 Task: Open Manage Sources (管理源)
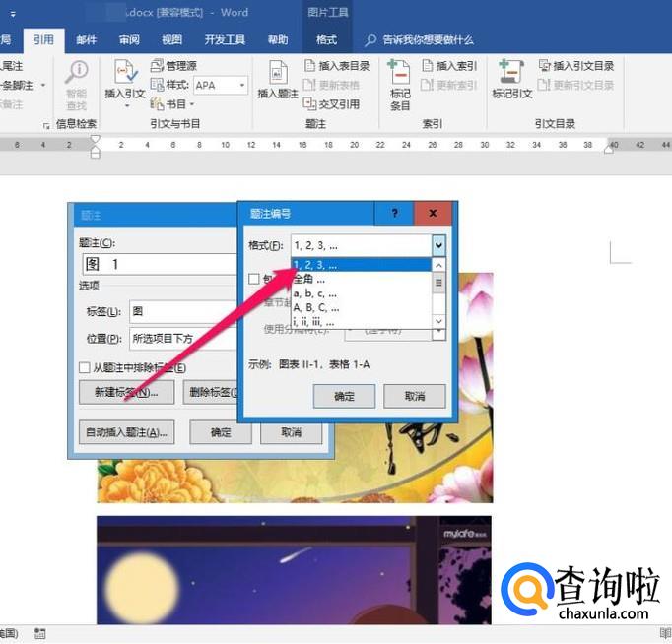tap(174, 66)
